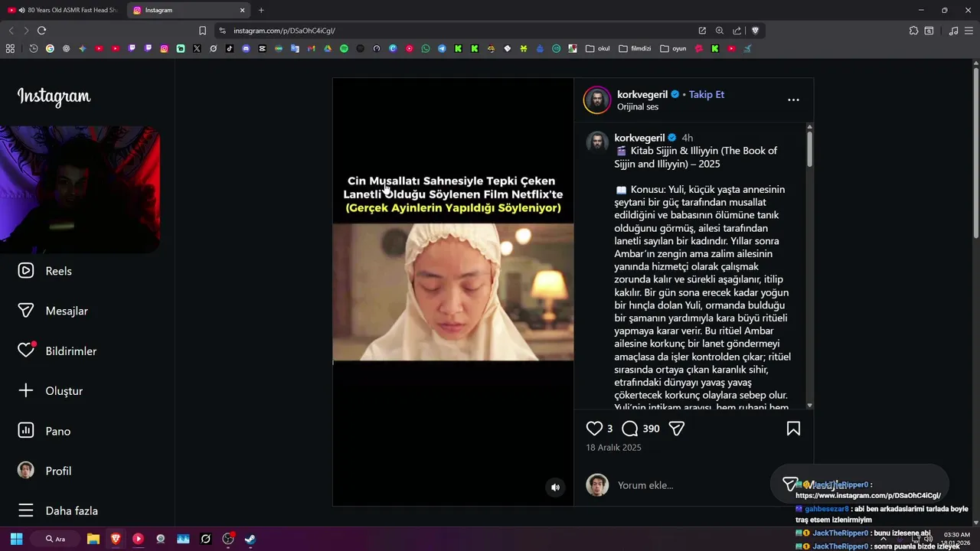The image size is (980, 551).
Task: Open the Windows Start menu
Action: 16,539
